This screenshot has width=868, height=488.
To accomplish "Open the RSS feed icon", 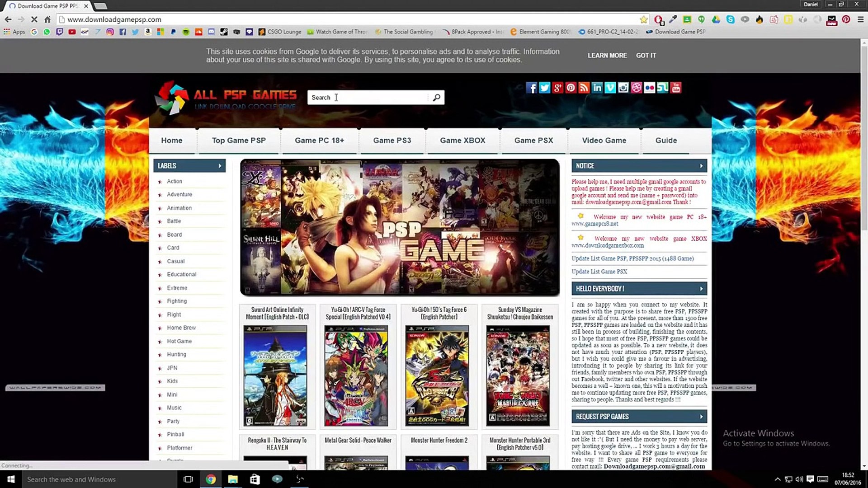I will tap(584, 88).
